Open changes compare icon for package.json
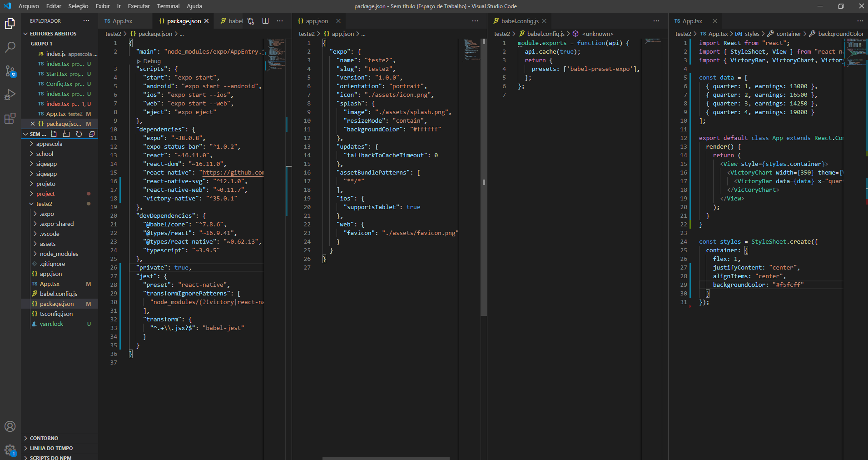 point(251,21)
